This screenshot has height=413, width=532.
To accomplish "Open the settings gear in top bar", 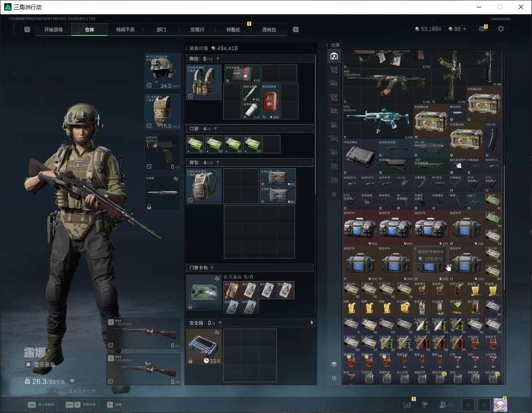I will pyautogui.click(x=501, y=29).
